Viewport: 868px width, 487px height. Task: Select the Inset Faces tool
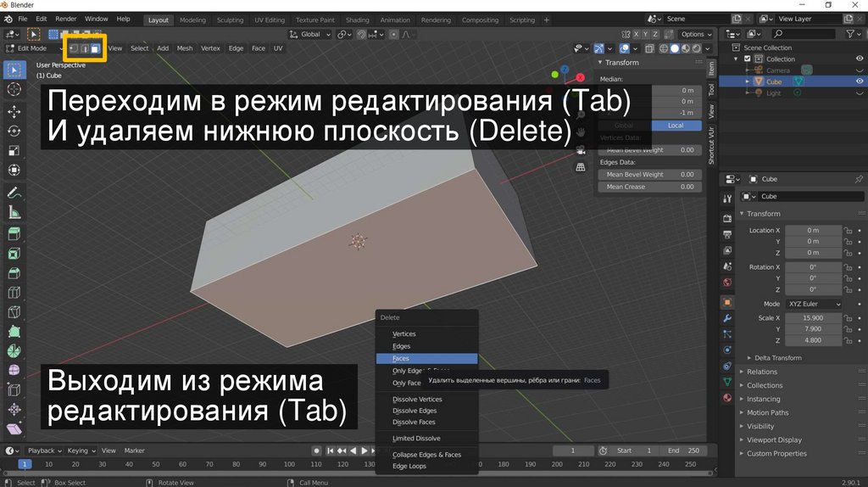(x=14, y=254)
